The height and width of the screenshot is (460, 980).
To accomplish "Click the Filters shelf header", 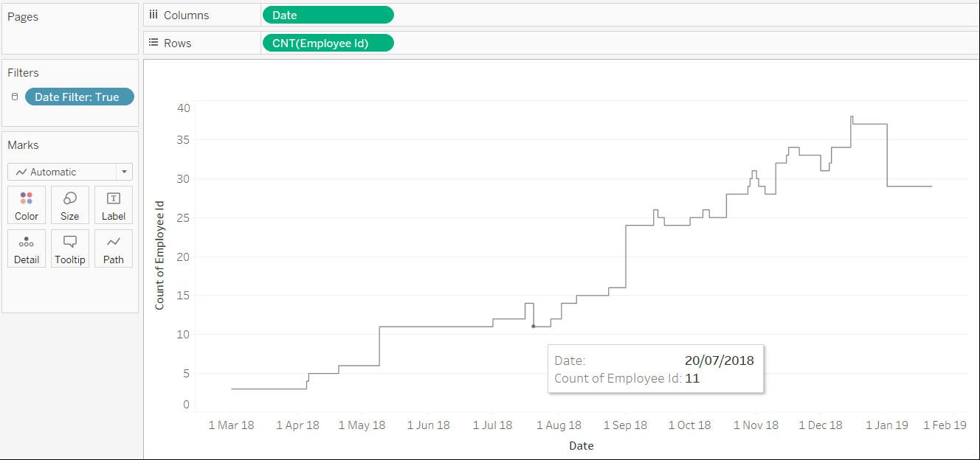I will (x=23, y=72).
